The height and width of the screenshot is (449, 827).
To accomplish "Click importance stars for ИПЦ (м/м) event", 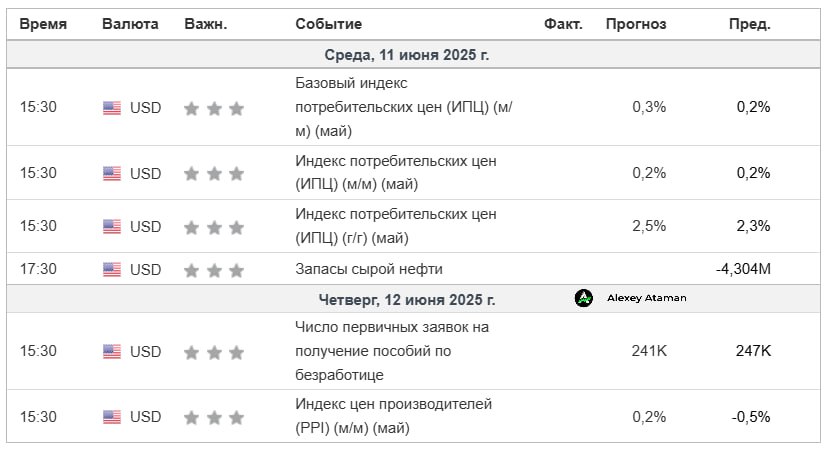I will [214, 174].
